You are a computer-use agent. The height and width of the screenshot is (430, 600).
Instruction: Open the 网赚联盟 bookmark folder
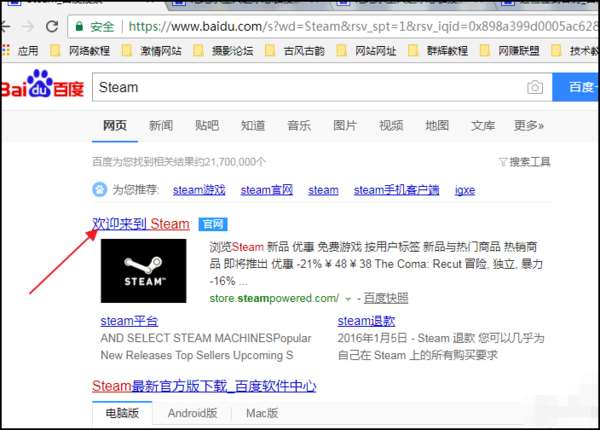pyautogui.click(x=510, y=50)
